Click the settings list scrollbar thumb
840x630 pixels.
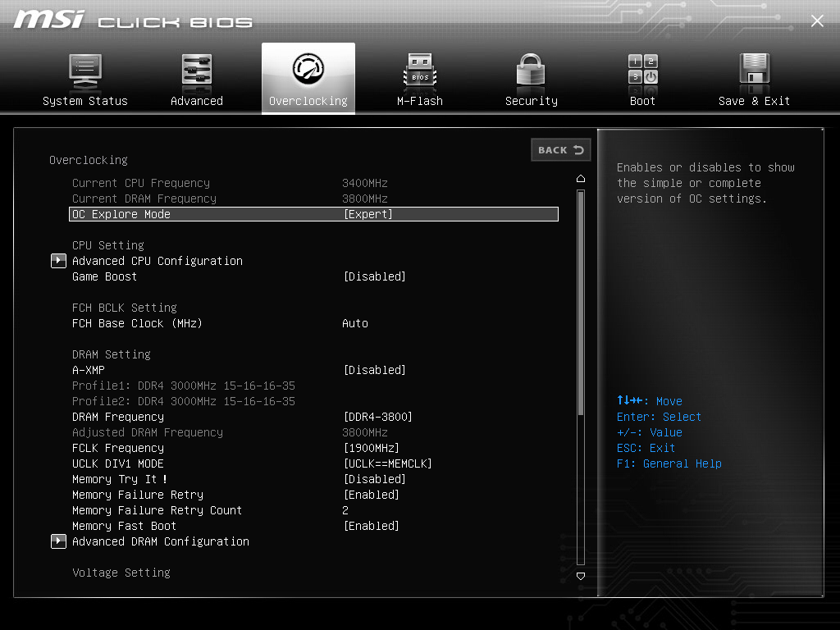coord(581,303)
